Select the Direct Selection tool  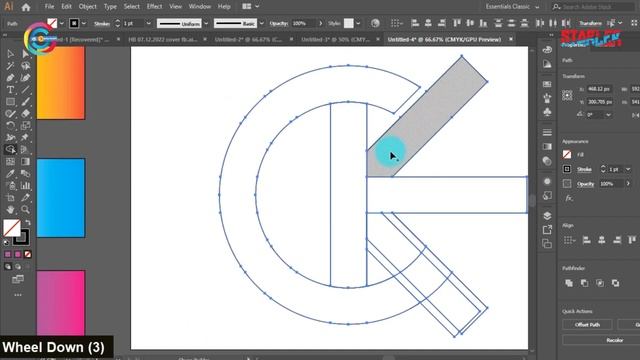25,54
